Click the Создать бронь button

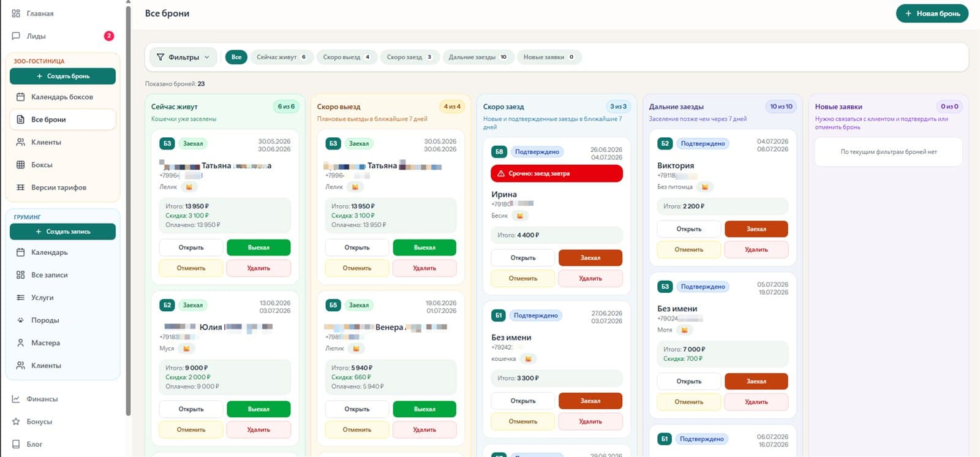[x=62, y=76]
